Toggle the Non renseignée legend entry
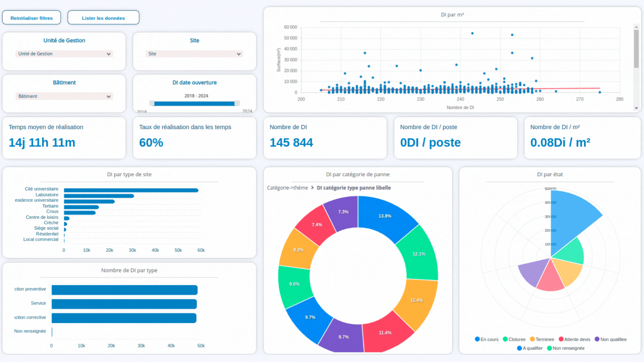Viewport: 644px width, 362px height. click(566, 348)
